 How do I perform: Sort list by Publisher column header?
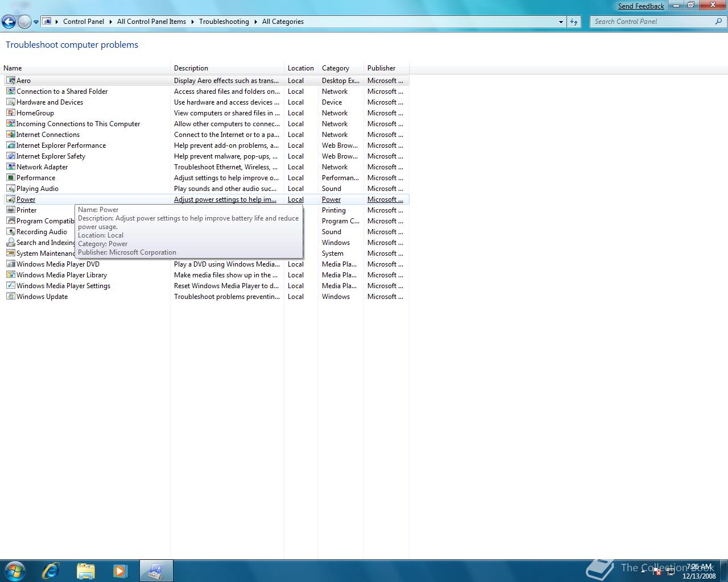click(386, 68)
